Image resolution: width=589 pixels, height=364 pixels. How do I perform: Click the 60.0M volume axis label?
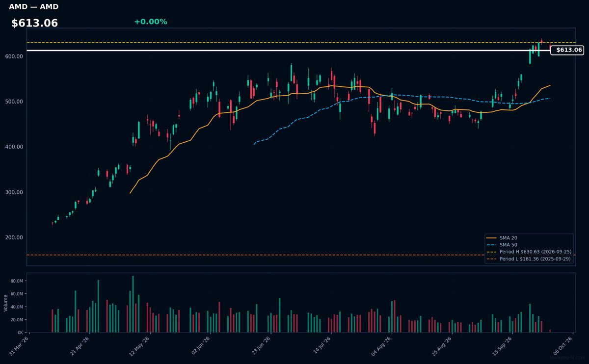tap(17, 294)
